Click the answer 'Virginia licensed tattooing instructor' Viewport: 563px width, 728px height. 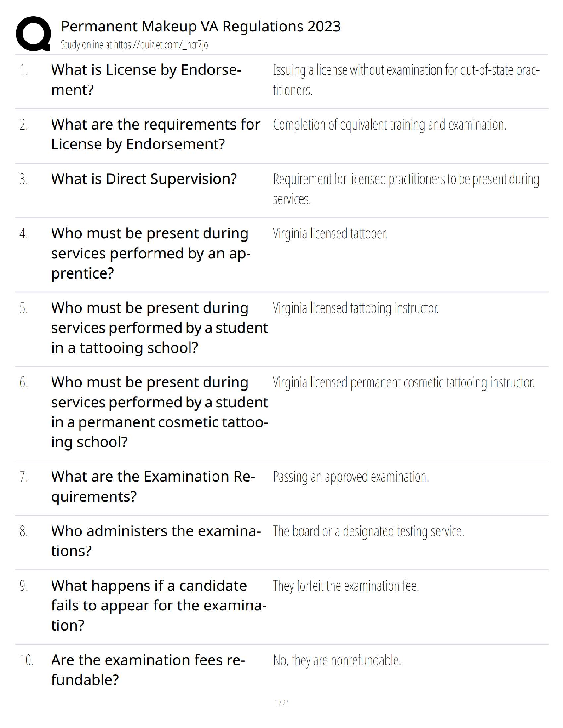click(x=356, y=308)
